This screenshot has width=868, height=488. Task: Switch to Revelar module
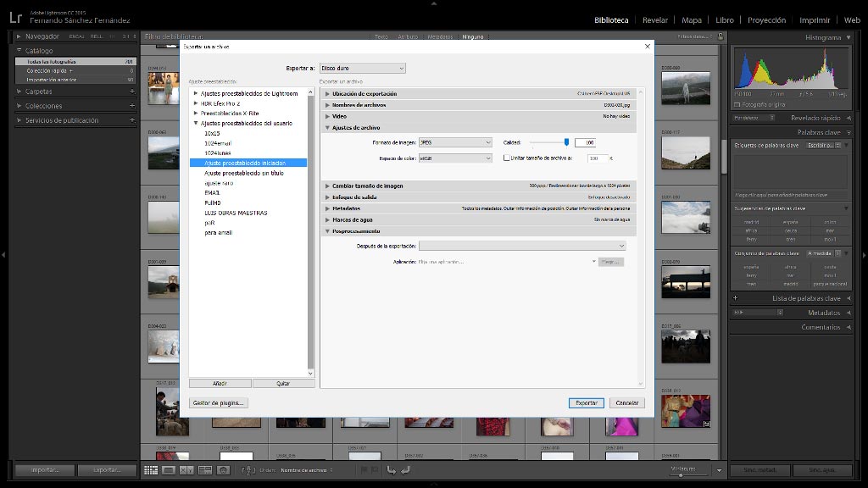pyautogui.click(x=655, y=20)
